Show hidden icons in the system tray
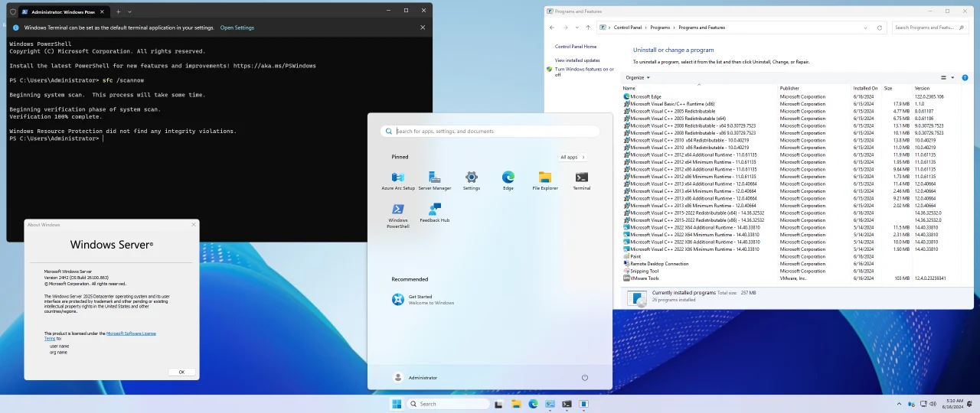The height and width of the screenshot is (413, 980). [900, 404]
